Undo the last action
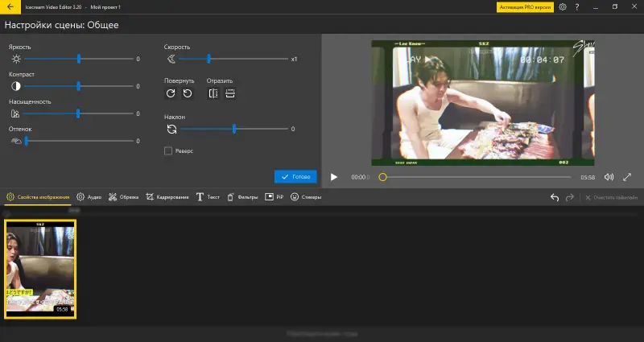 click(x=554, y=197)
